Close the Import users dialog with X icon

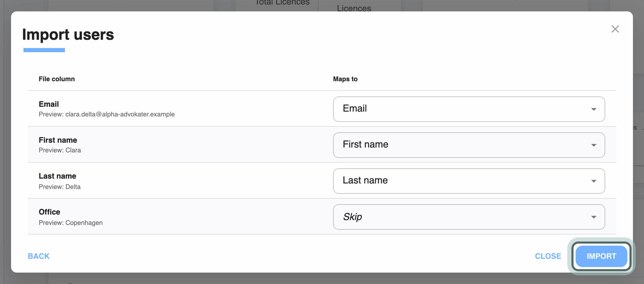pyautogui.click(x=615, y=29)
